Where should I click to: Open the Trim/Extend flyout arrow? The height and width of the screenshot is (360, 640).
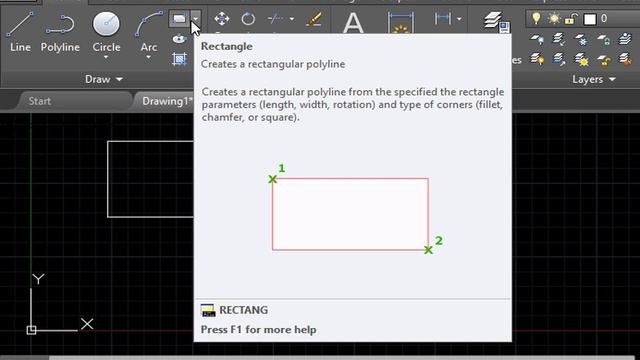click(x=291, y=19)
